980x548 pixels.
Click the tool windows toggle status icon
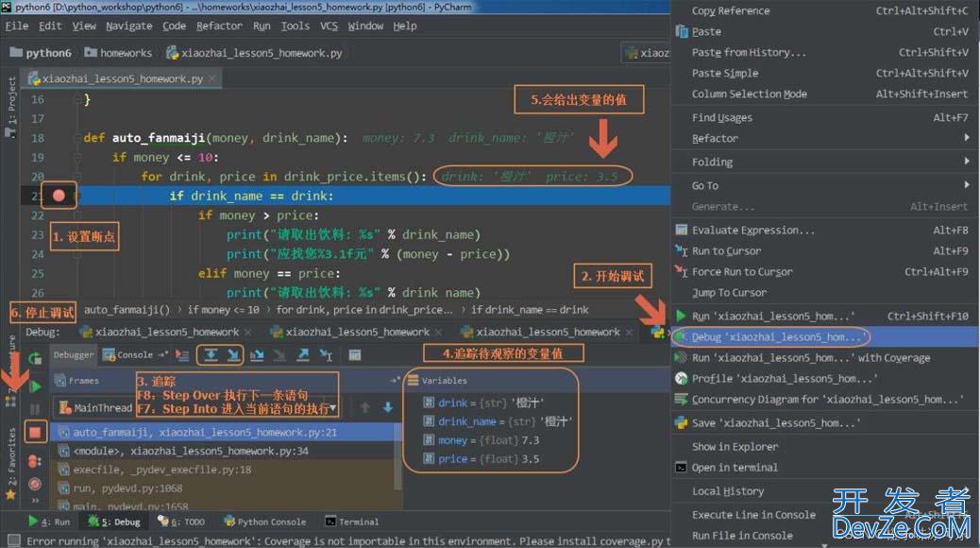tap(13, 540)
